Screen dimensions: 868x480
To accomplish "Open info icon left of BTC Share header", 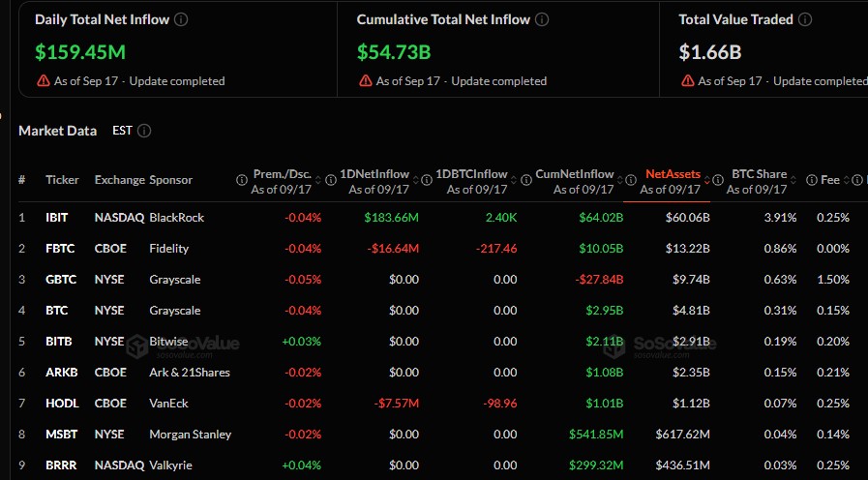I will (718, 180).
